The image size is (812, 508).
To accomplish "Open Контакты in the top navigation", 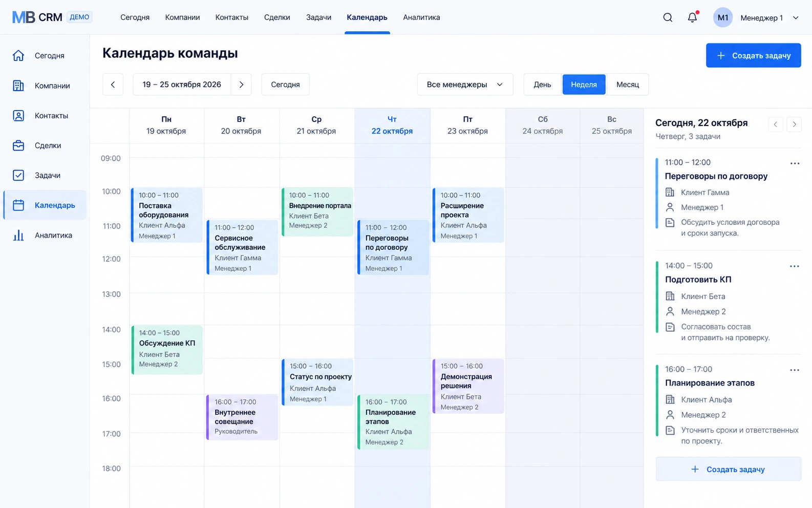I will pyautogui.click(x=232, y=17).
